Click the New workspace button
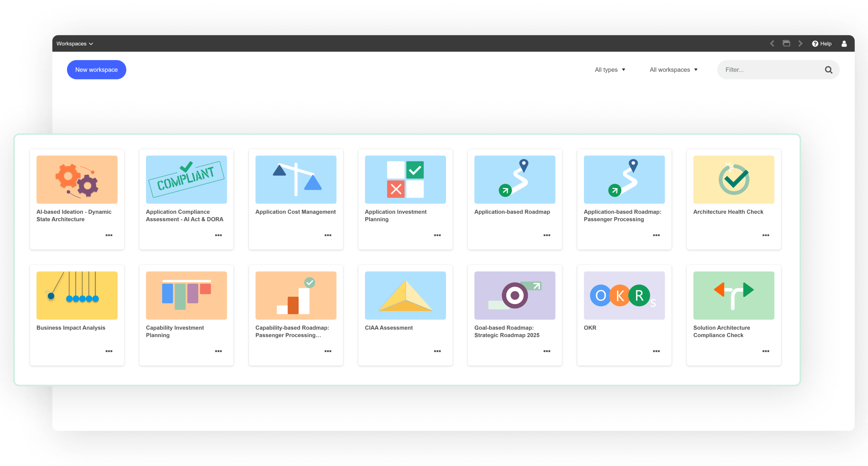Screen dimensions: 868x466 pos(96,70)
